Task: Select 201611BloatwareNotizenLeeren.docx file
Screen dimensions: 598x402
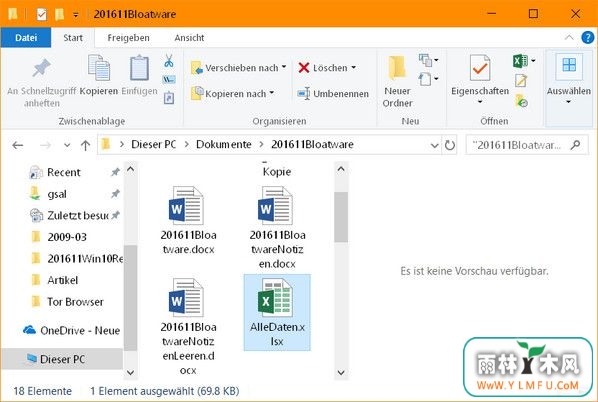Action: (188, 327)
